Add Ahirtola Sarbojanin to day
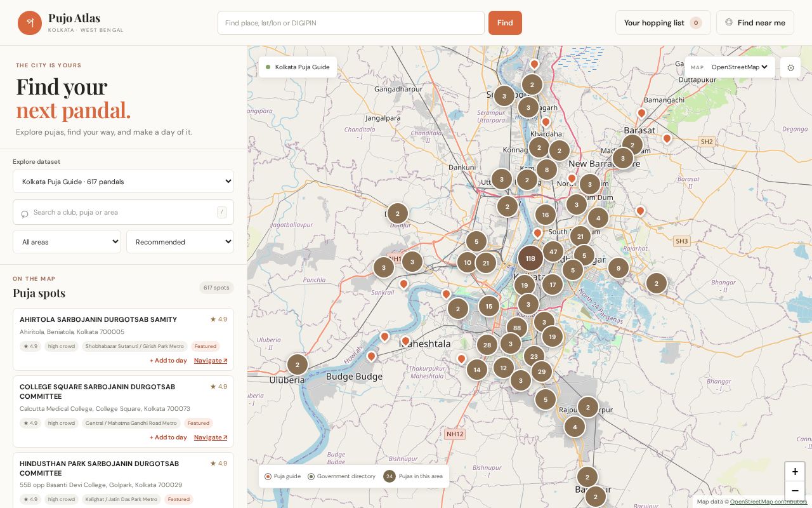 [168, 361]
